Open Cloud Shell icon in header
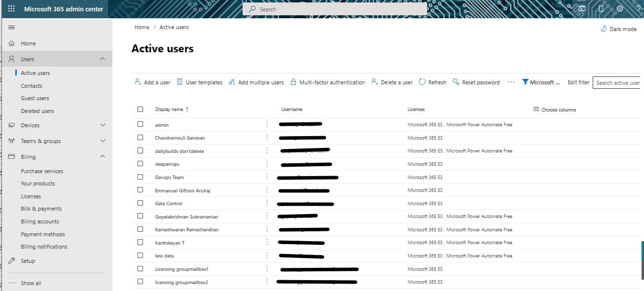 point(582,9)
